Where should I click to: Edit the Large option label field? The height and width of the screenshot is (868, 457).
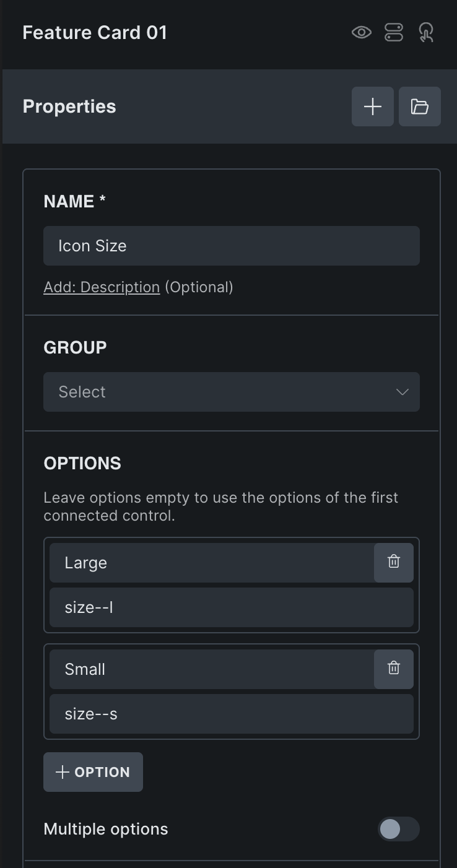click(212, 563)
